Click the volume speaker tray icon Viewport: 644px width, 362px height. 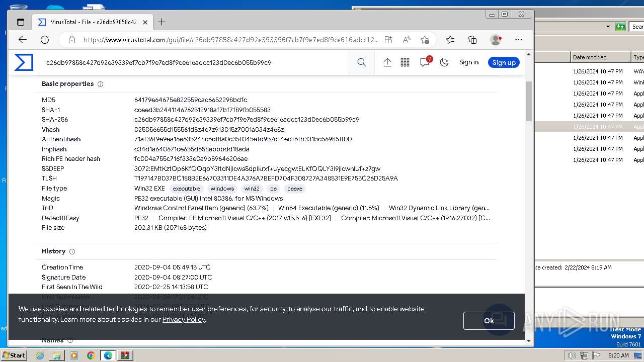572,355
